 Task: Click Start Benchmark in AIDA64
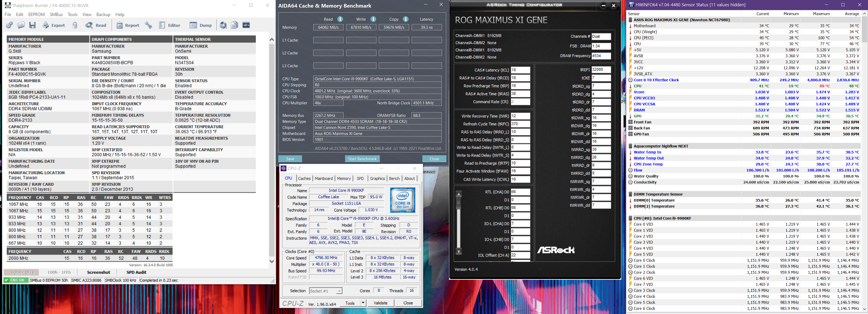click(x=362, y=159)
